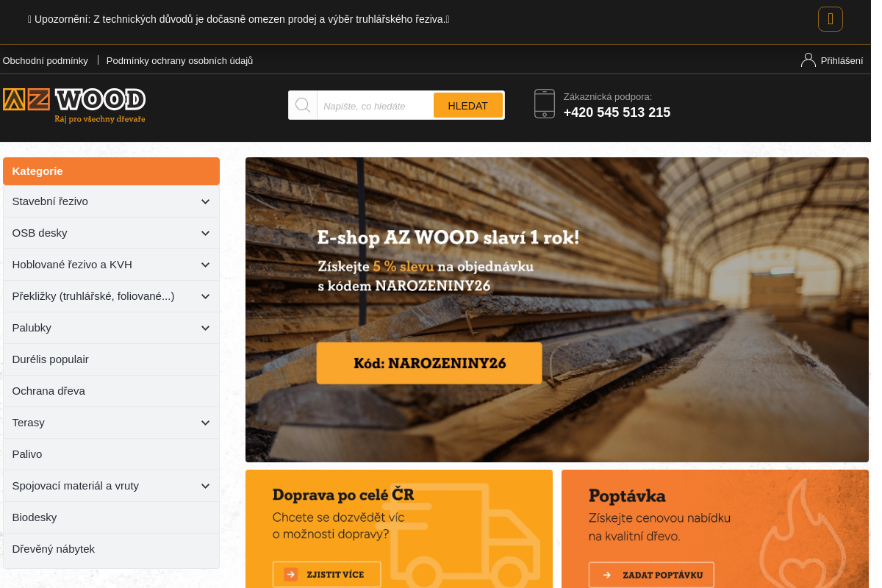Click the Upozornění warning text

pos(238,19)
